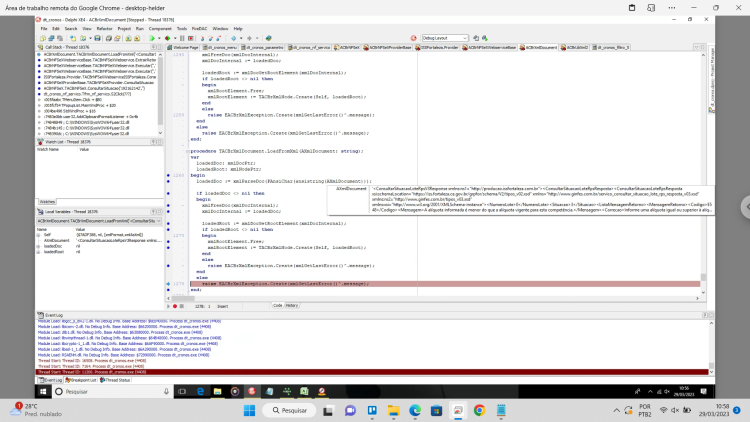Select the highlighted raise exception code line

[445, 284]
